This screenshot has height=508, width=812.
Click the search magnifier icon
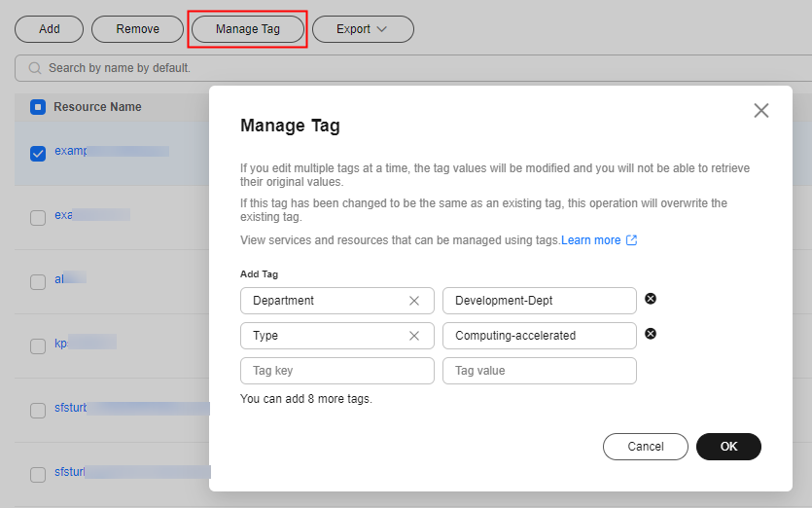pyautogui.click(x=36, y=68)
